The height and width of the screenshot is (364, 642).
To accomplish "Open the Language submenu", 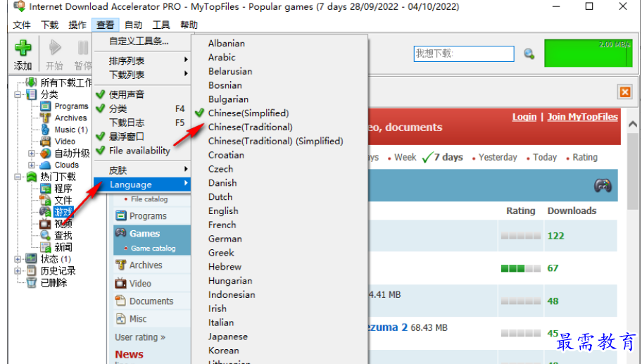I will [142, 184].
